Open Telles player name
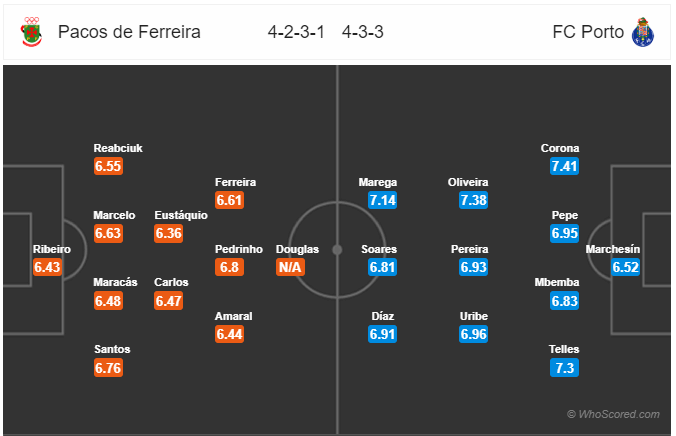Image resolution: width=676 pixels, height=436 pixels. (x=564, y=349)
